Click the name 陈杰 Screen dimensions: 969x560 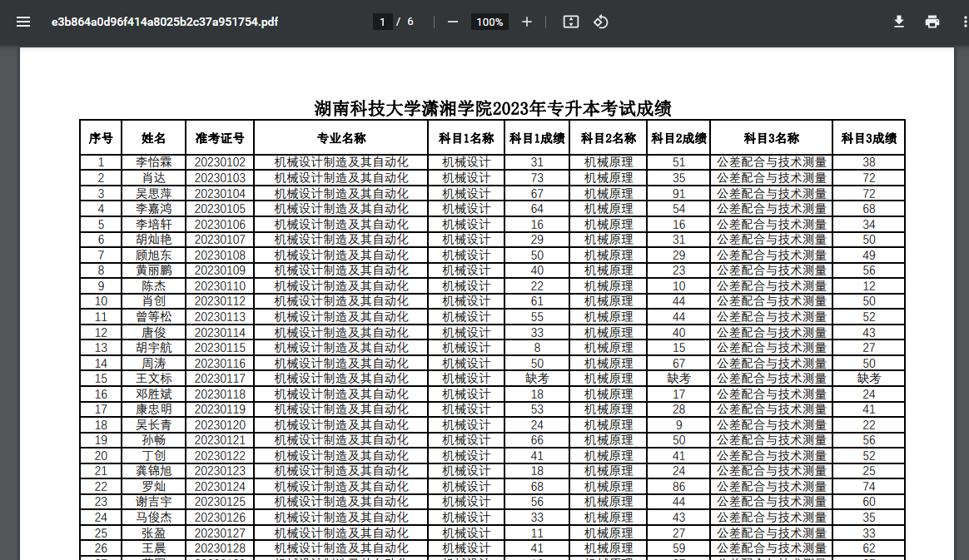coord(154,286)
